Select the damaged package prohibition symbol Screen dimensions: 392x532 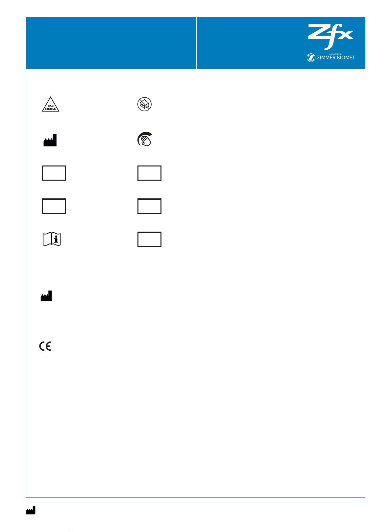pos(144,104)
